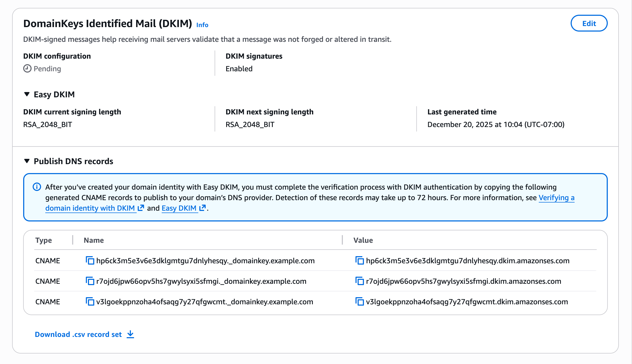Screen dimensions: 632x364
Task: Copy the r7ojd6jpw _domainkey CNAME name
Action: (90, 281)
